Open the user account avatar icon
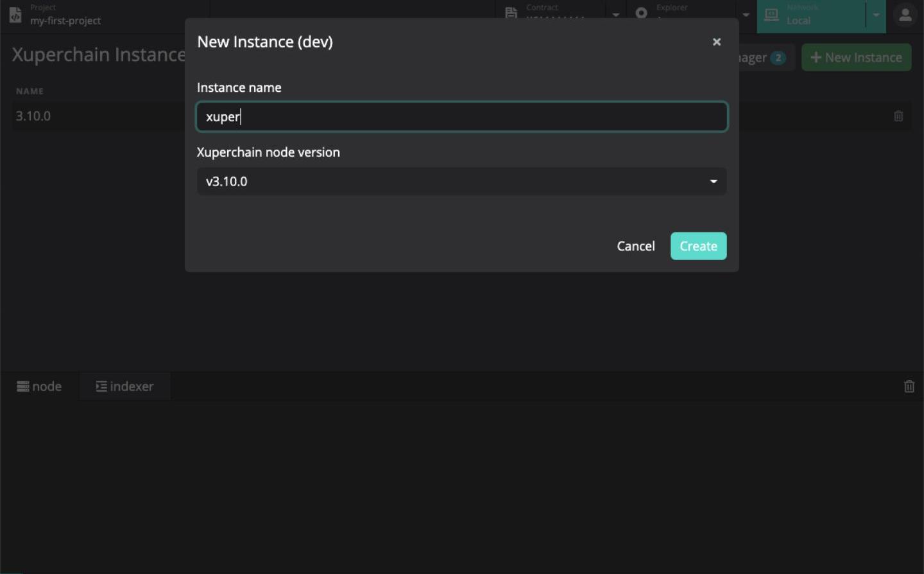The image size is (924, 574). [x=905, y=15]
